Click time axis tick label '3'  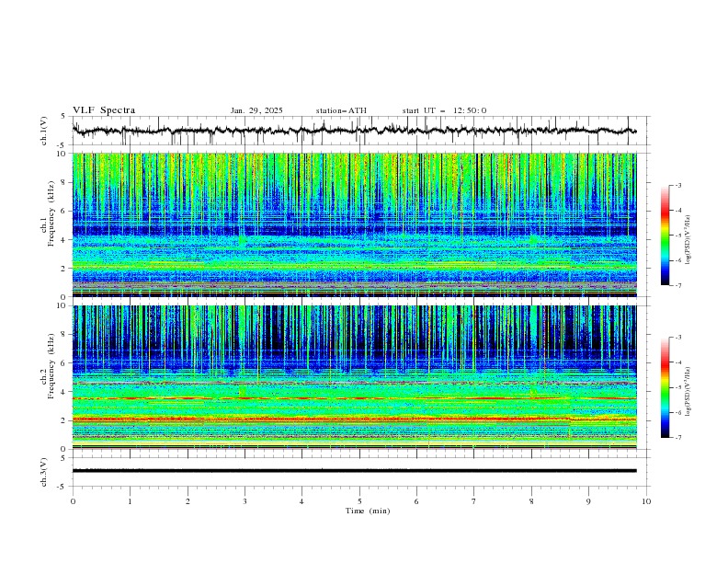245,501
